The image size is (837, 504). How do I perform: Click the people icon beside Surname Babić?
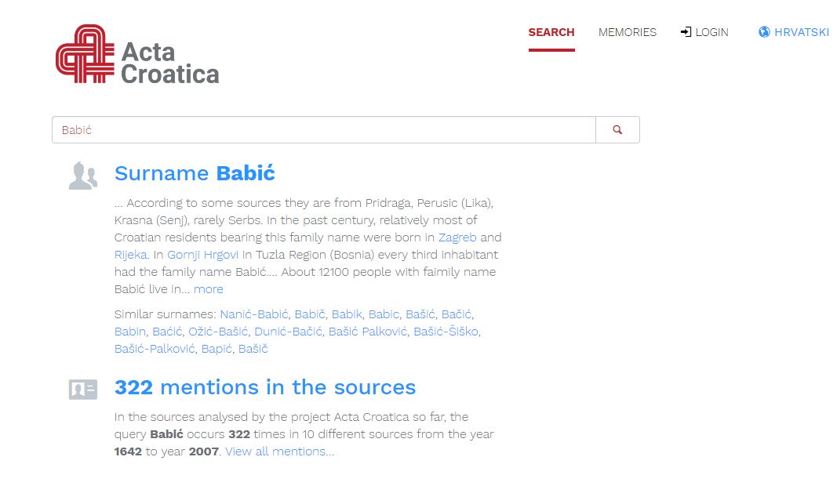[82, 176]
